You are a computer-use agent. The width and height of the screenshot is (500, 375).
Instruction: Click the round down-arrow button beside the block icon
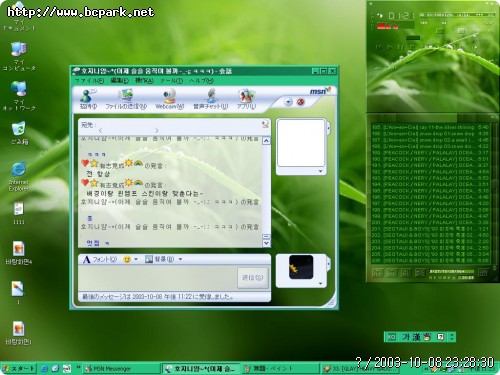[288, 102]
